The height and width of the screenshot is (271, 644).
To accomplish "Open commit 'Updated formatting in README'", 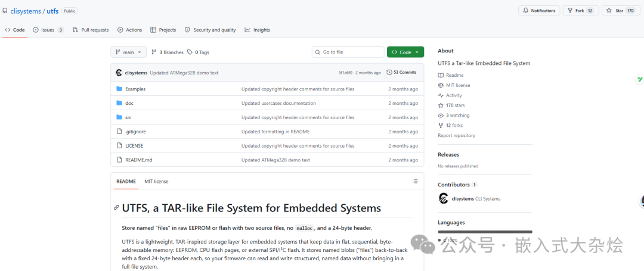I will coord(275,132).
